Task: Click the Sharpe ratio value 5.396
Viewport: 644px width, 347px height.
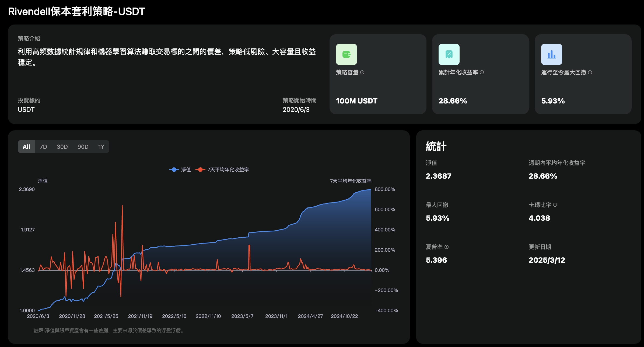Action: pos(436,260)
